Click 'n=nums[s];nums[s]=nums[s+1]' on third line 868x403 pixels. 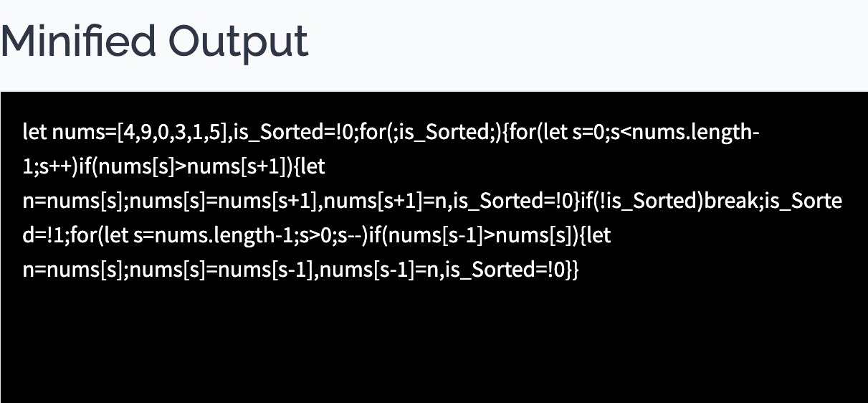pos(170,201)
